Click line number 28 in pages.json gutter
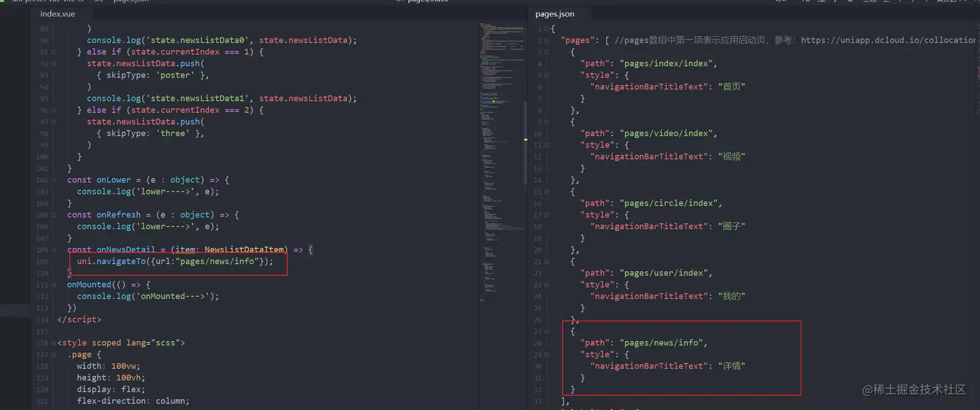 click(x=537, y=343)
